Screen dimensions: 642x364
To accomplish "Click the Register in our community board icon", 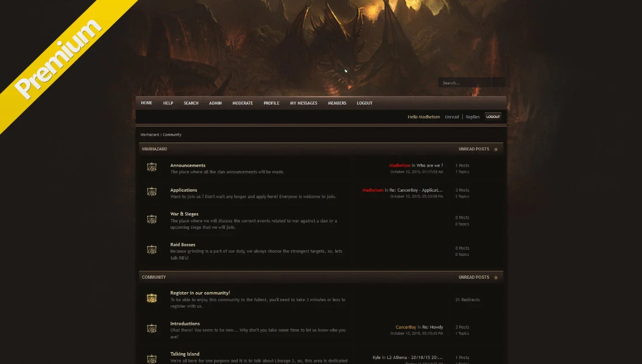I will [152, 298].
